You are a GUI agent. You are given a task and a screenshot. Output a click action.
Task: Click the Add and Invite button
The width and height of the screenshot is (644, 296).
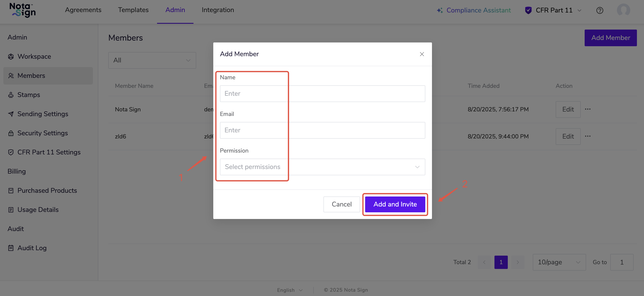coord(395,204)
